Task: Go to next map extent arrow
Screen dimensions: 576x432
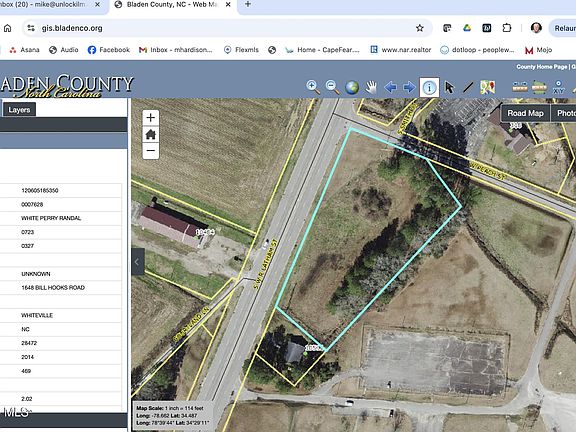Action: [x=409, y=87]
